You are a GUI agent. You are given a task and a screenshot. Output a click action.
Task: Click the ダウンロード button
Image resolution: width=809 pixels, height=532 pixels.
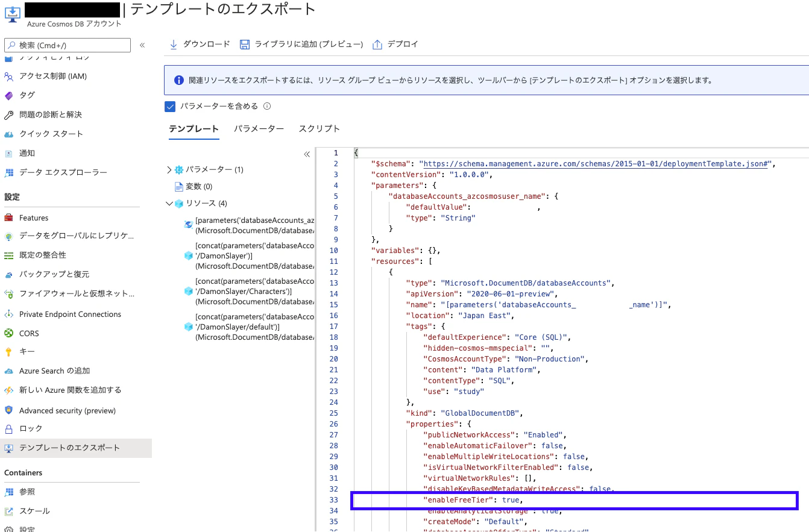(200, 44)
